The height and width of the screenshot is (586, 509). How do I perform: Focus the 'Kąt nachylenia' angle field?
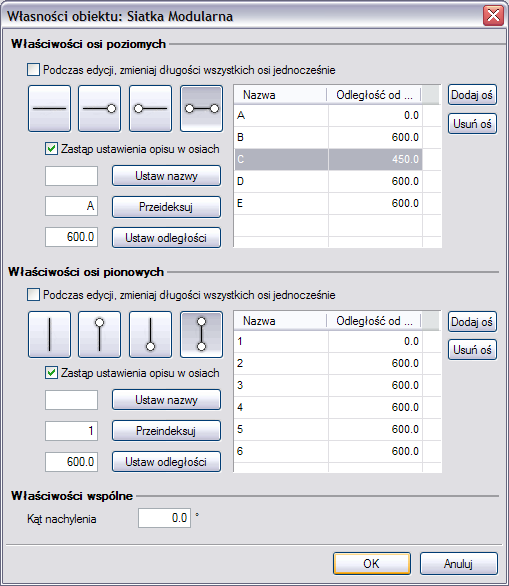click(x=164, y=518)
